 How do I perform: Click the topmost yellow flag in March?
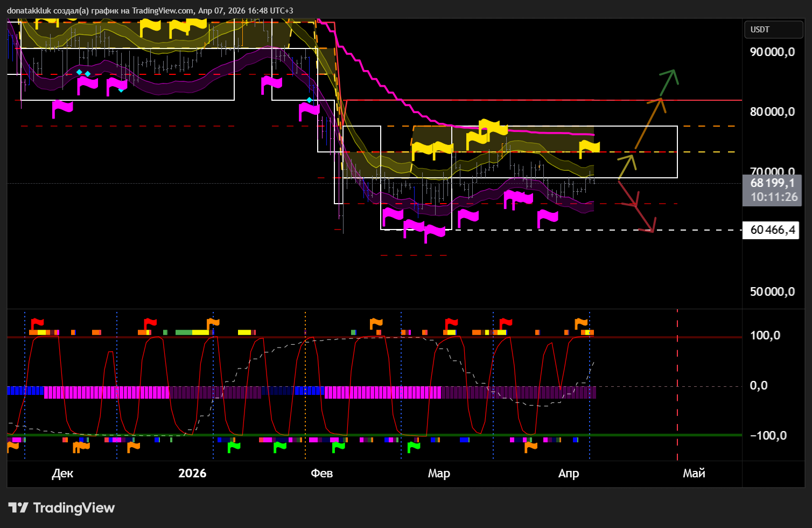click(493, 127)
